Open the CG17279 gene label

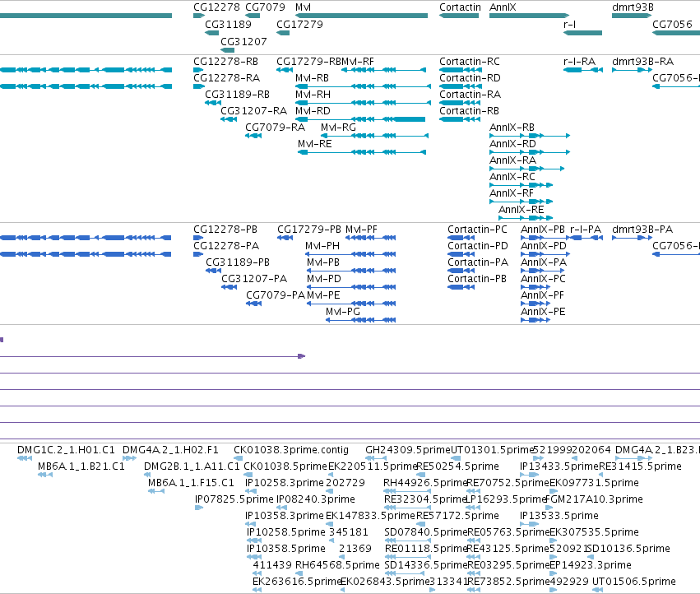(x=299, y=24)
